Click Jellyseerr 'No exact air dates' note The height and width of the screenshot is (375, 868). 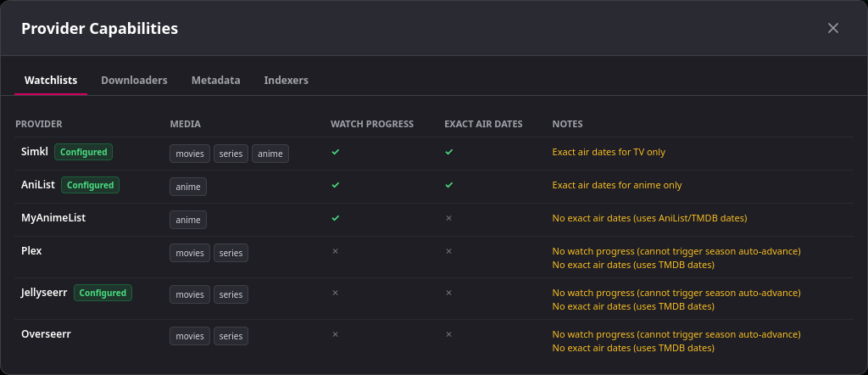click(633, 306)
